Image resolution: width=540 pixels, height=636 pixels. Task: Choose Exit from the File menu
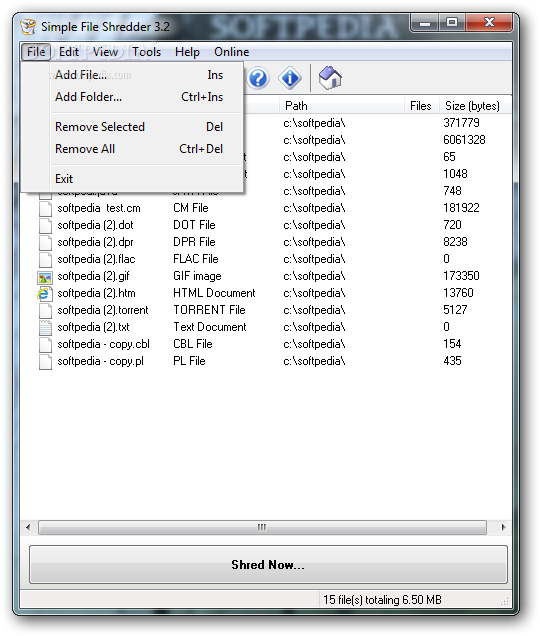132,179
